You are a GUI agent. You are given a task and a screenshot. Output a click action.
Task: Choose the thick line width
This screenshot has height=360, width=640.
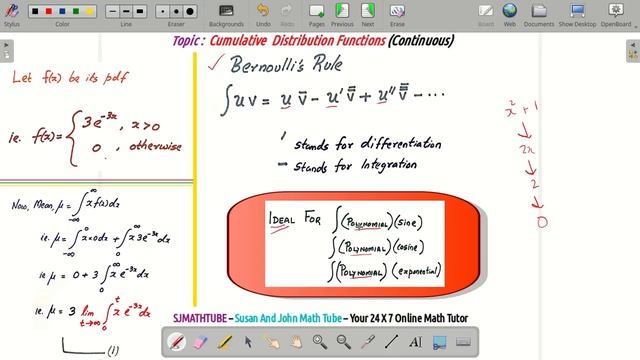pyautogui.click(x=140, y=11)
